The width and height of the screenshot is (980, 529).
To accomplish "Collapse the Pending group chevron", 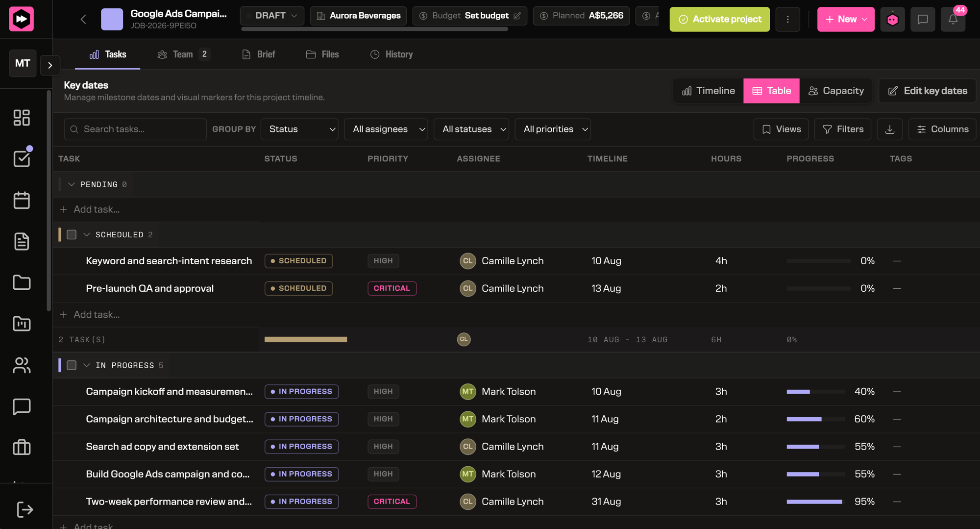I will coord(72,184).
